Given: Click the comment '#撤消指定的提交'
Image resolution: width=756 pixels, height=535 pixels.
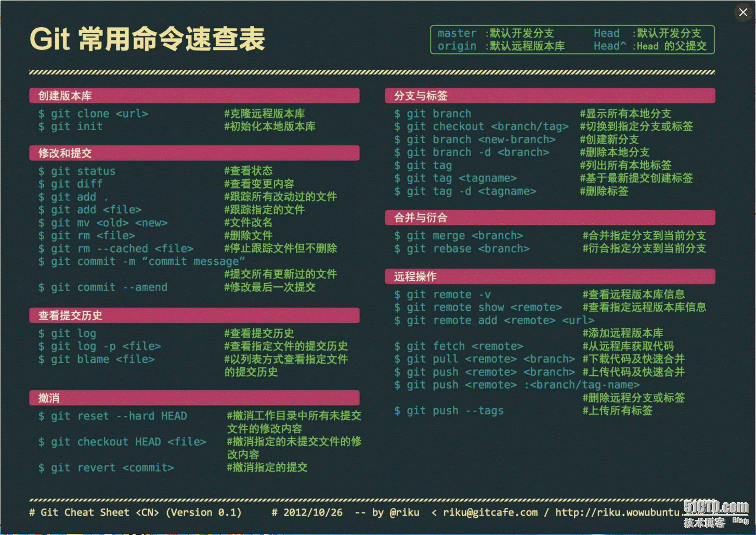Looking at the screenshot, I should pyautogui.click(x=267, y=467).
